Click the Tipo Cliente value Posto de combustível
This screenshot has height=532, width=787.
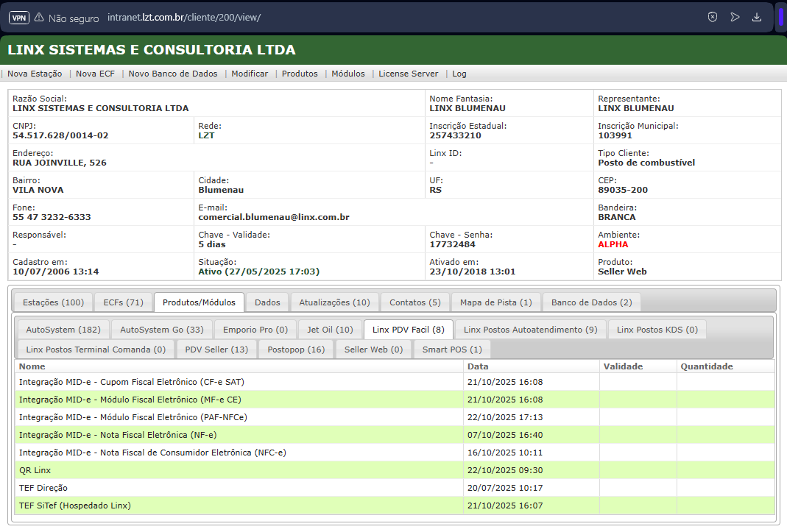click(646, 163)
